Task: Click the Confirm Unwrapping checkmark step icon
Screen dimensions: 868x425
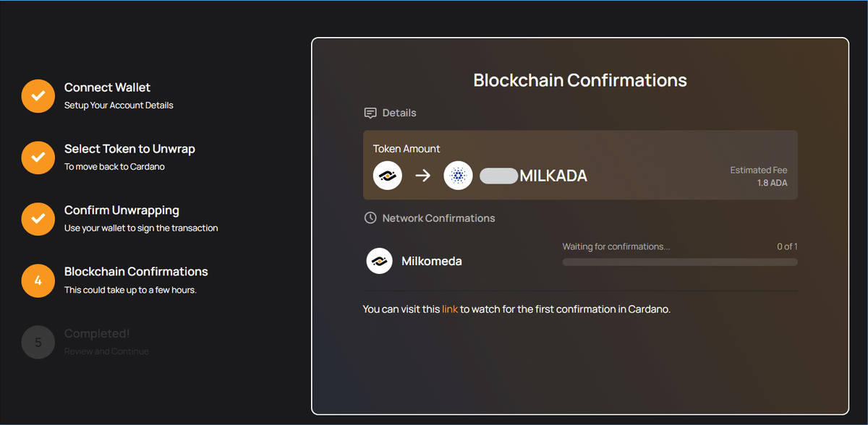Action: (x=38, y=219)
